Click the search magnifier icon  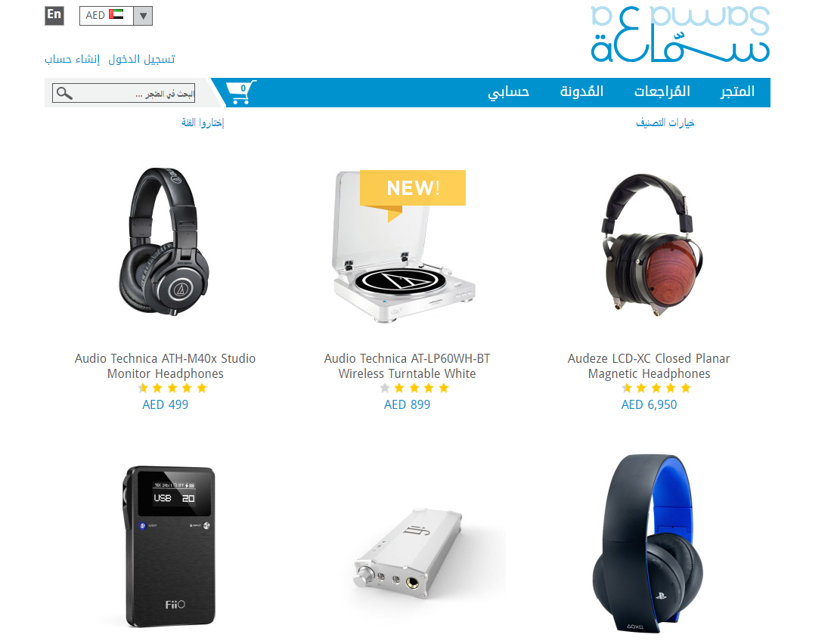point(64,93)
